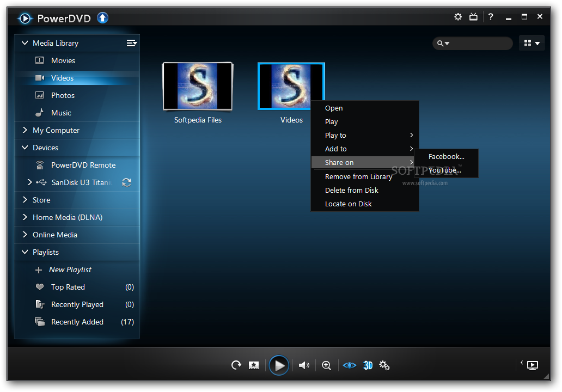Open view mode grid dropdown
Viewport: 562px width, 392px height.
pyautogui.click(x=532, y=44)
